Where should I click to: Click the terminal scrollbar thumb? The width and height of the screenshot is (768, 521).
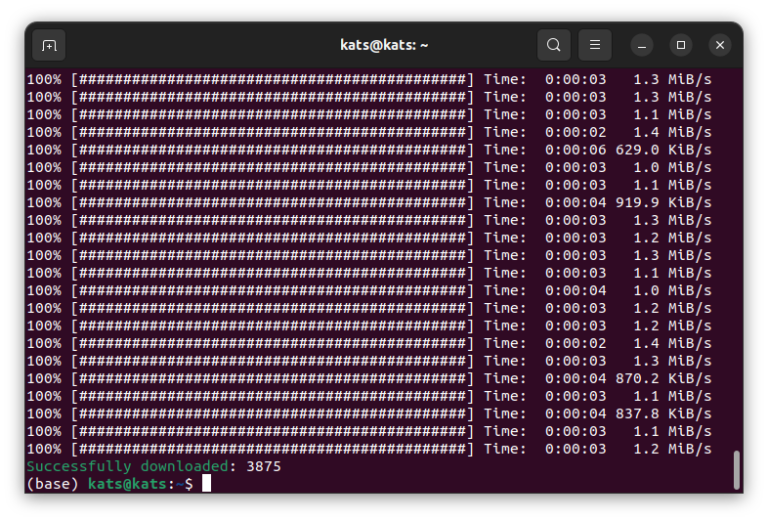pos(737,470)
